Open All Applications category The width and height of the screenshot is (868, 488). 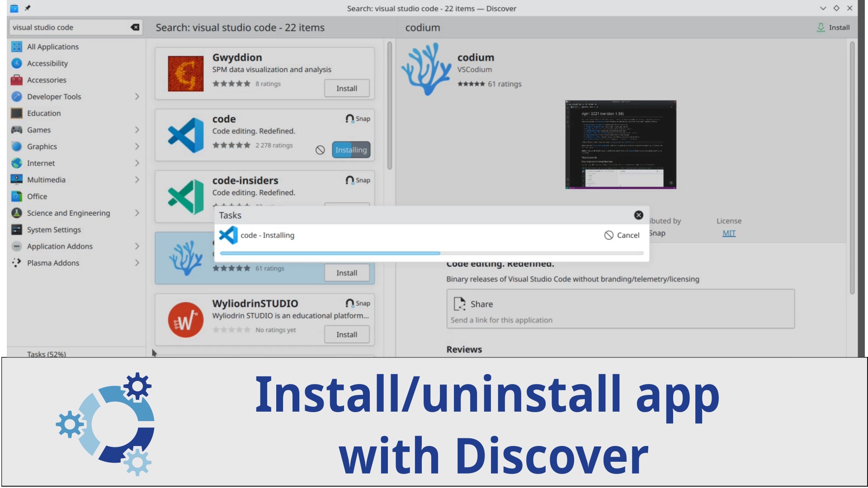(52, 47)
